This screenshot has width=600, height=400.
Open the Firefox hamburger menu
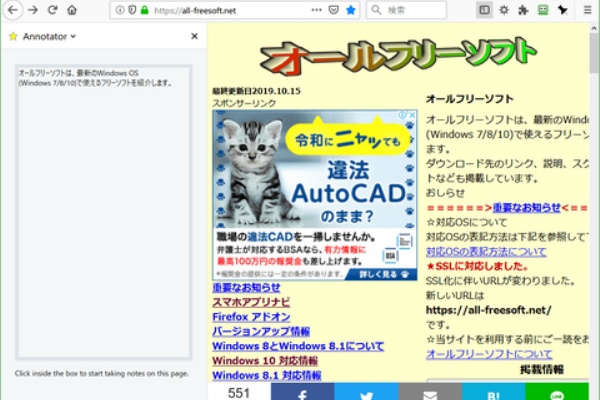click(x=588, y=10)
